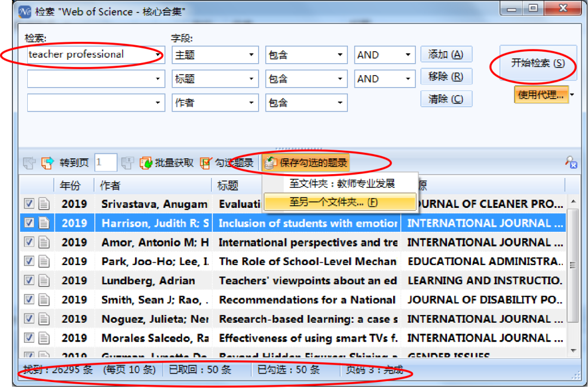Select 'Effectiveness of using smart TVs f.' title

308,338
